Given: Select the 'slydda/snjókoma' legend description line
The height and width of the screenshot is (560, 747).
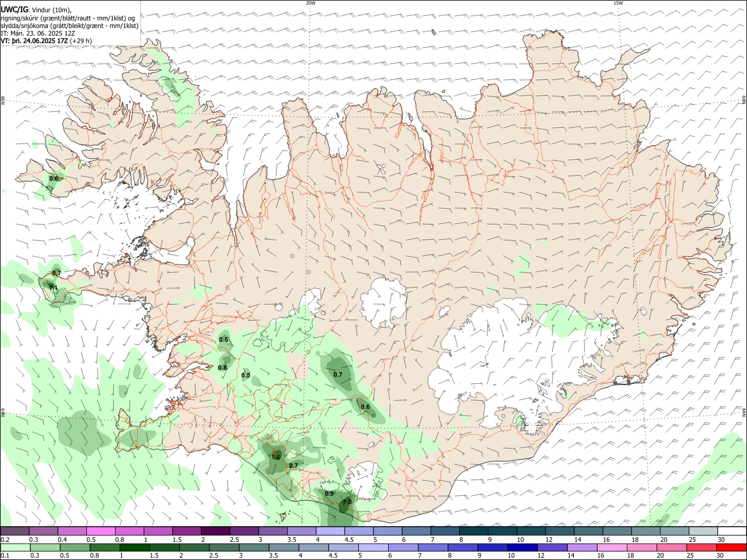Looking at the screenshot, I should tap(69, 26).
